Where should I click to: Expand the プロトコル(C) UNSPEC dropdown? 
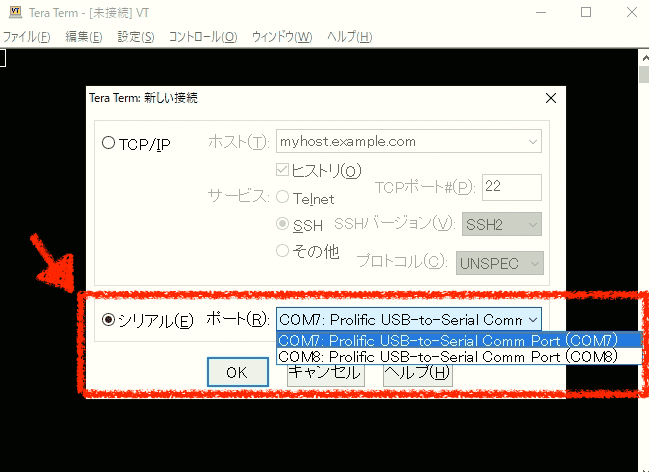coord(534,263)
